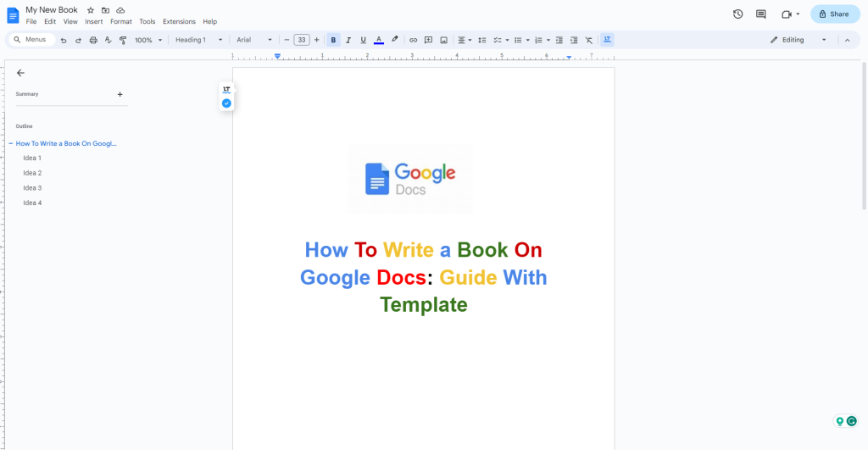Open the Format menu
Screen dimensions: 868x450
click(120, 21)
